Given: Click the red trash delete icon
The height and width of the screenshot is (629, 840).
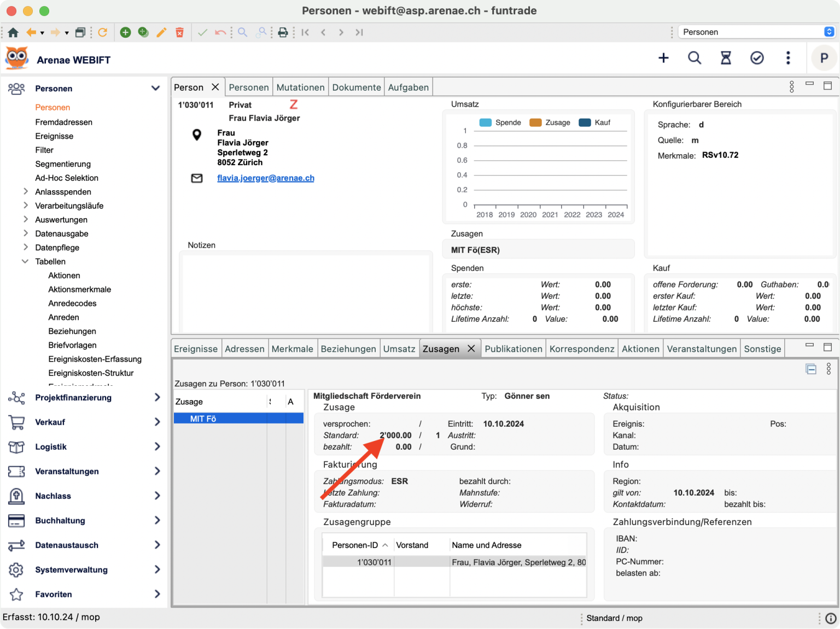Looking at the screenshot, I should [x=179, y=32].
